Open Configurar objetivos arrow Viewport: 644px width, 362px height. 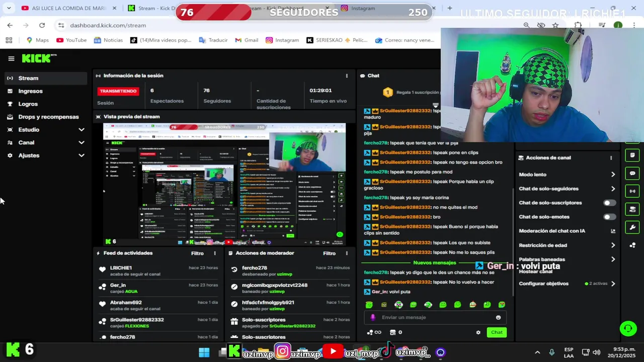point(613,284)
